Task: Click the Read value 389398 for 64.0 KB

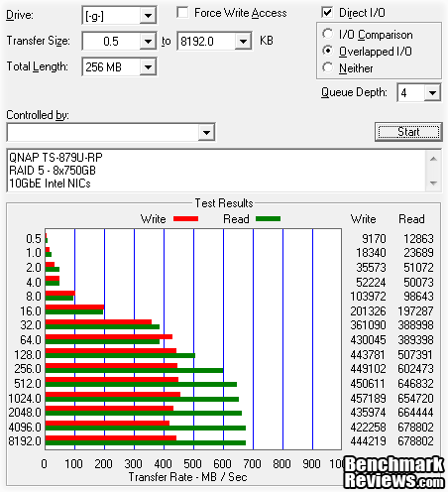Action: point(415,340)
